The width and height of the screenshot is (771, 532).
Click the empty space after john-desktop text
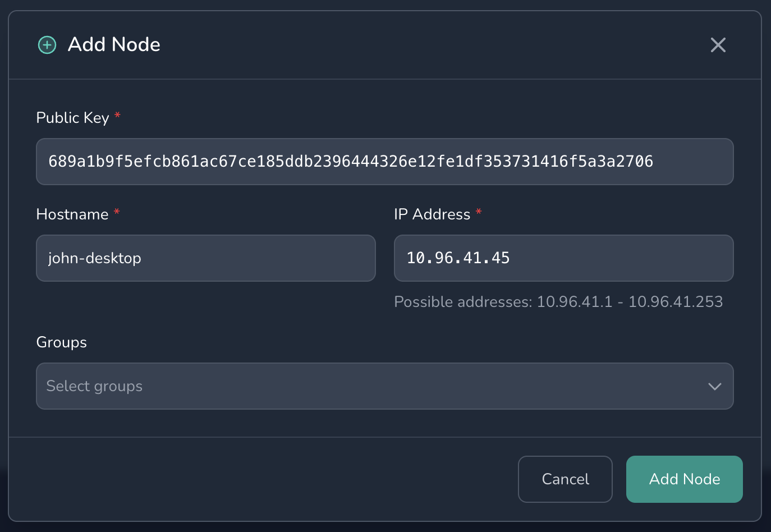point(258,258)
